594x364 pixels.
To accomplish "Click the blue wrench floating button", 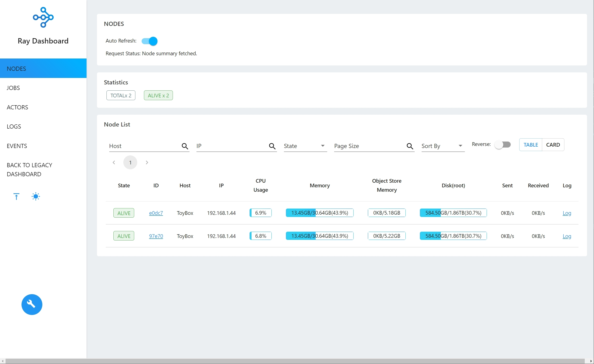I will click(32, 305).
